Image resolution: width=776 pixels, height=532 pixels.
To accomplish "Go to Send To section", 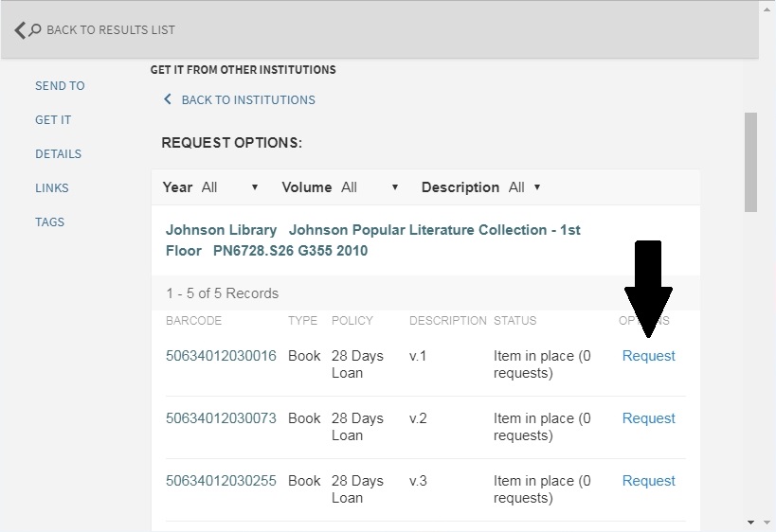I will pos(60,86).
